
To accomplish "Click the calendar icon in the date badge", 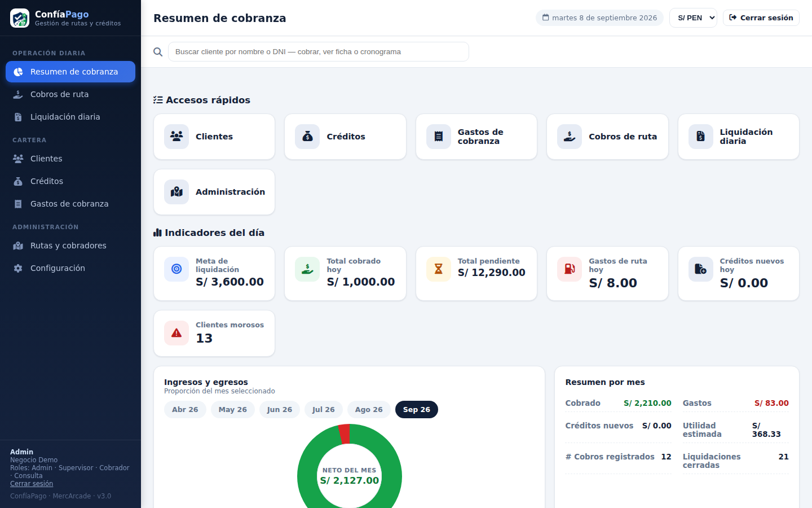I will (x=545, y=17).
